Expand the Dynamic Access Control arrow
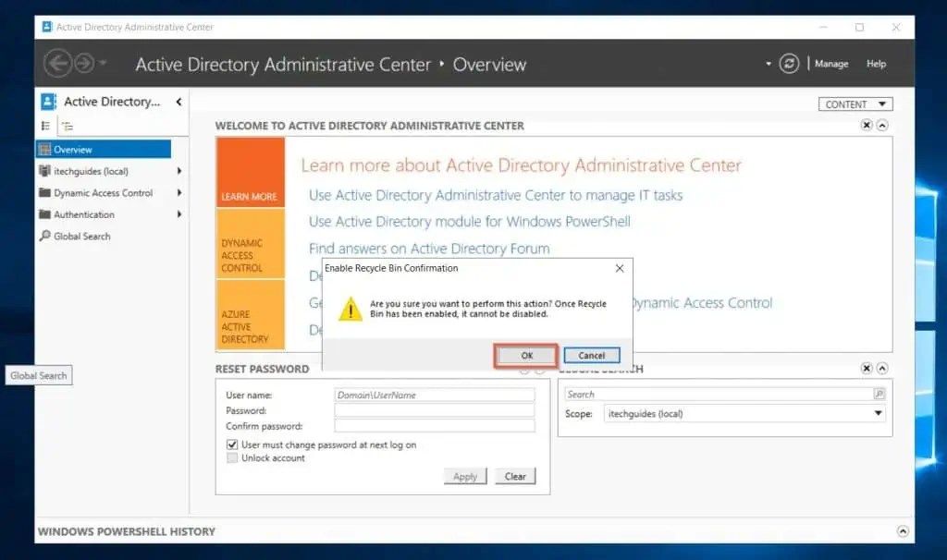Screen dimensions: 947x560 (x=179, y=193)
